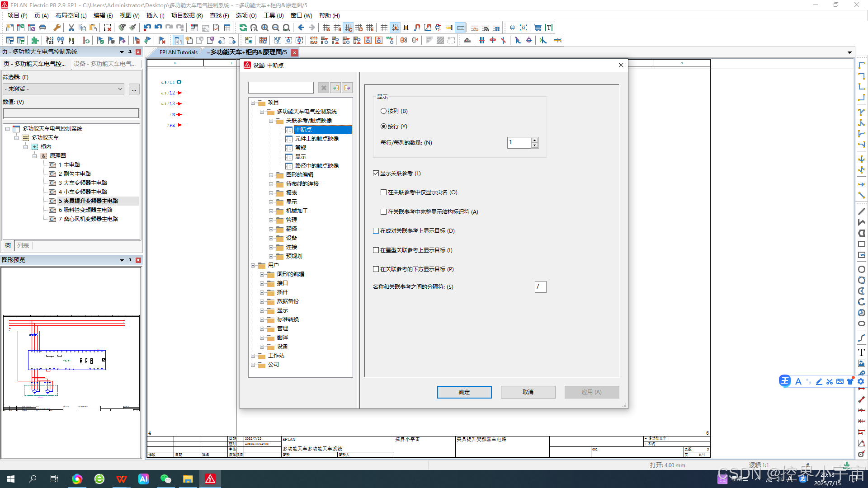
Task: Click the first Undo arrow icon
Action: 147,28
